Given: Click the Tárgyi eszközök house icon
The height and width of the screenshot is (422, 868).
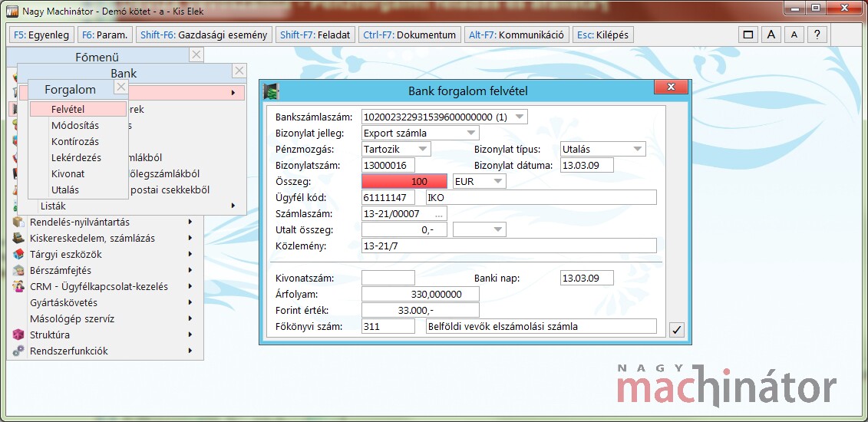Looking at the screenshot, I should (19, 255).
